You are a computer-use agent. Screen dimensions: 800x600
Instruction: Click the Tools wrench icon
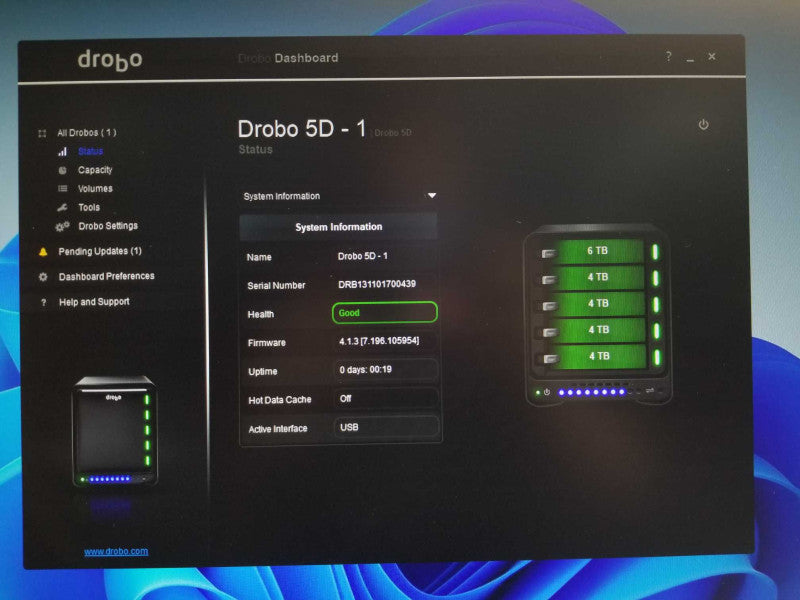62,208
